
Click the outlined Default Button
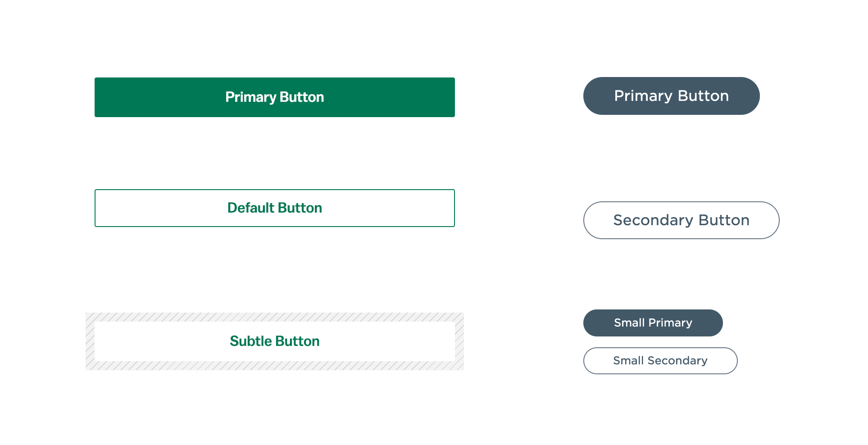[x=274, y=208]
